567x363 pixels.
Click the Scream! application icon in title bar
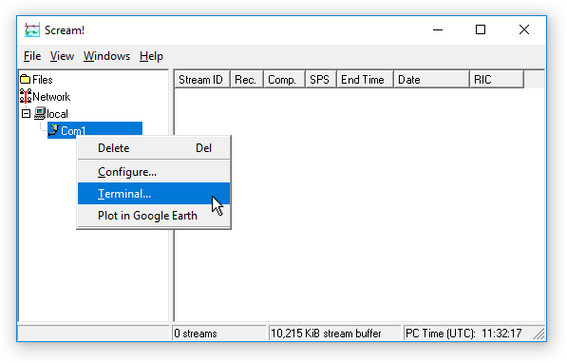[x=32, y=30]
